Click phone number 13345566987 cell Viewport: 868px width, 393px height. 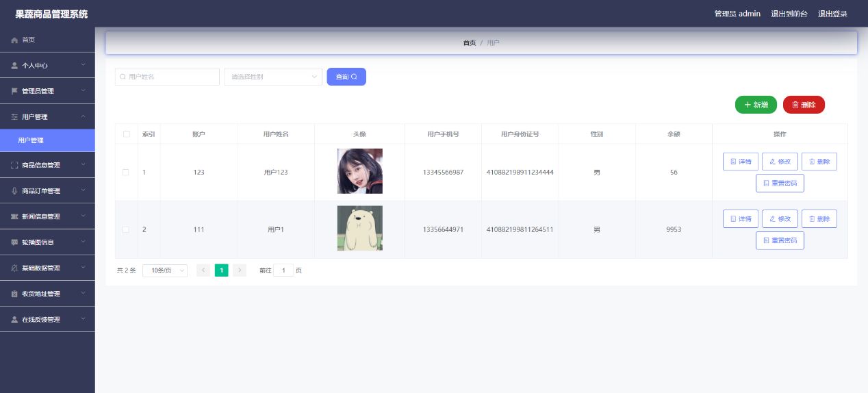444,173
